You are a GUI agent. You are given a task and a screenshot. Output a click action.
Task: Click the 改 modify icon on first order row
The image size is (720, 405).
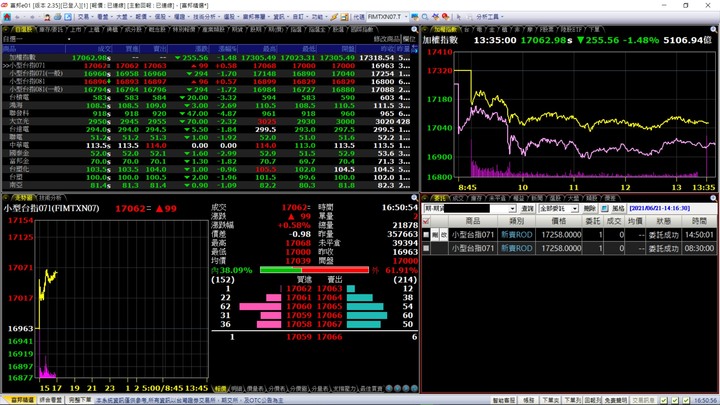(444, 235)
